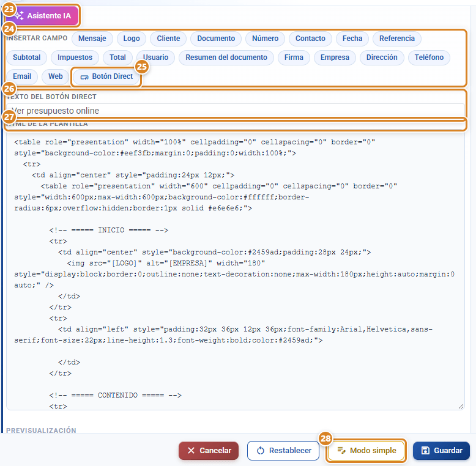Image resolution: width=476 pixels, height=466 pixels.
Task: Insert the Referencia field chip
Action: (x=396, y=39)
